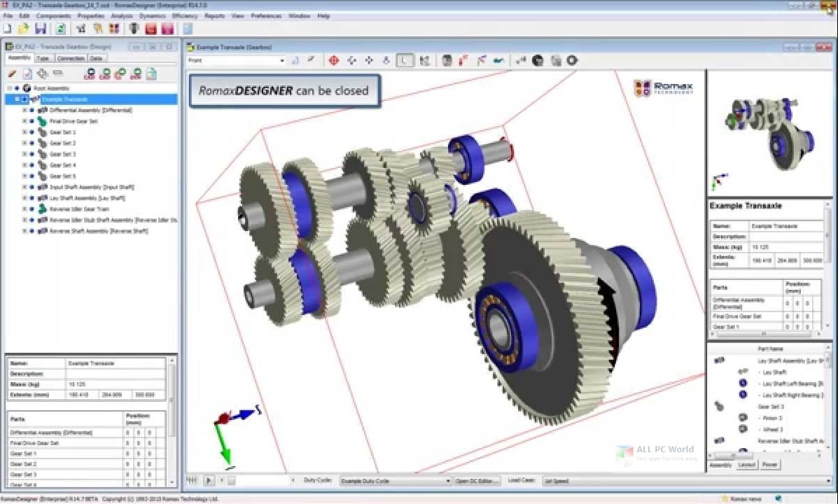Open the Components menu
Screen dimensions: 838x504
pyautogui.click(x=53, y=16)
